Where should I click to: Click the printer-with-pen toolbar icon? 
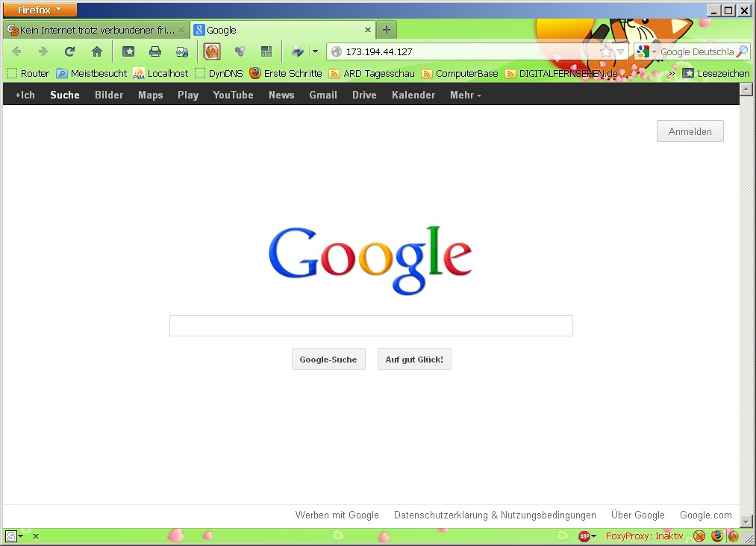coord(298,51)
